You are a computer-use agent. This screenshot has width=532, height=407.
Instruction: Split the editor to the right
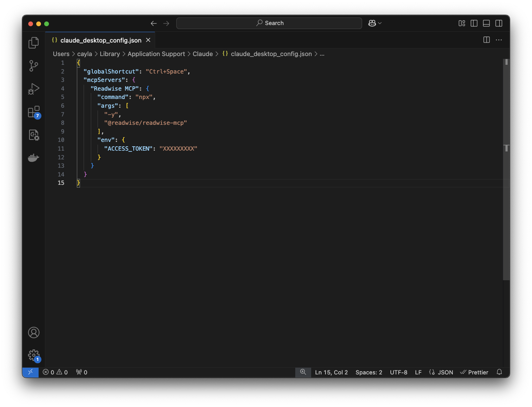(486, 40)
